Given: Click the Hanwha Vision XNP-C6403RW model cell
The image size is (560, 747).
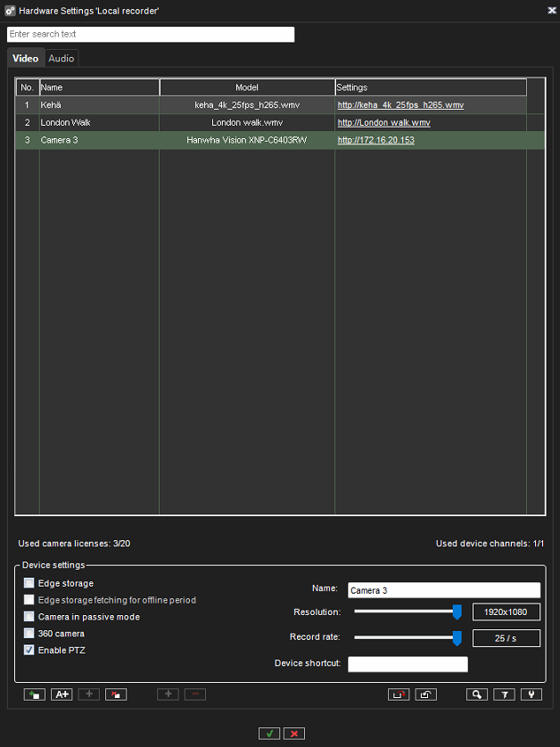Looking at the screenshot, I should [247, 140].
